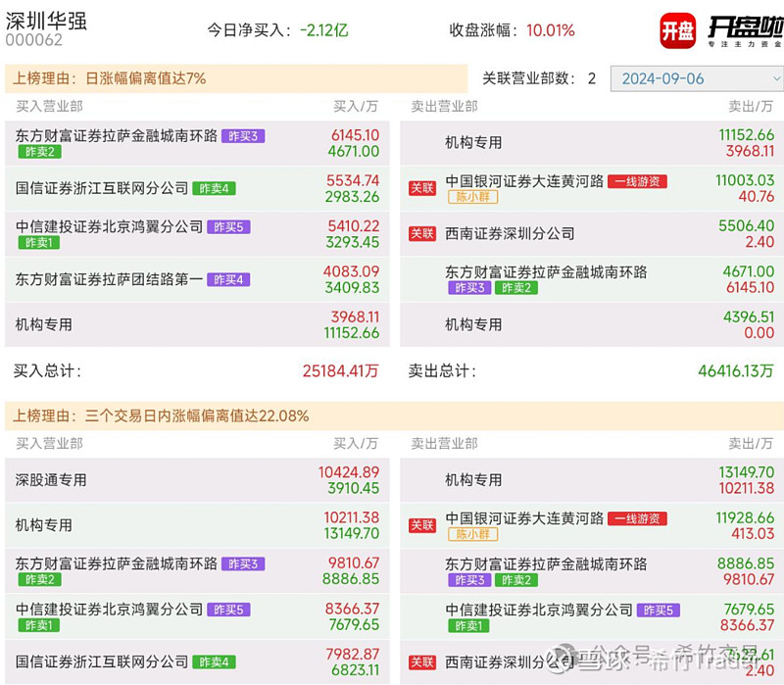The width and height of the screenshot is (784, 685).
Task: Click 陈小群 tag in top sell table
Action: (x=473, y=197)
